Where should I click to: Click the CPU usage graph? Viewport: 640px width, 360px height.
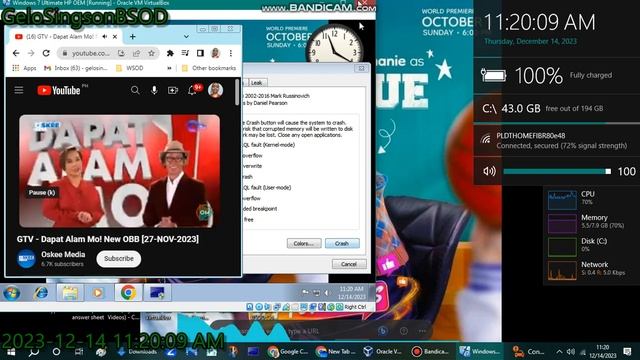click(562, 200)
